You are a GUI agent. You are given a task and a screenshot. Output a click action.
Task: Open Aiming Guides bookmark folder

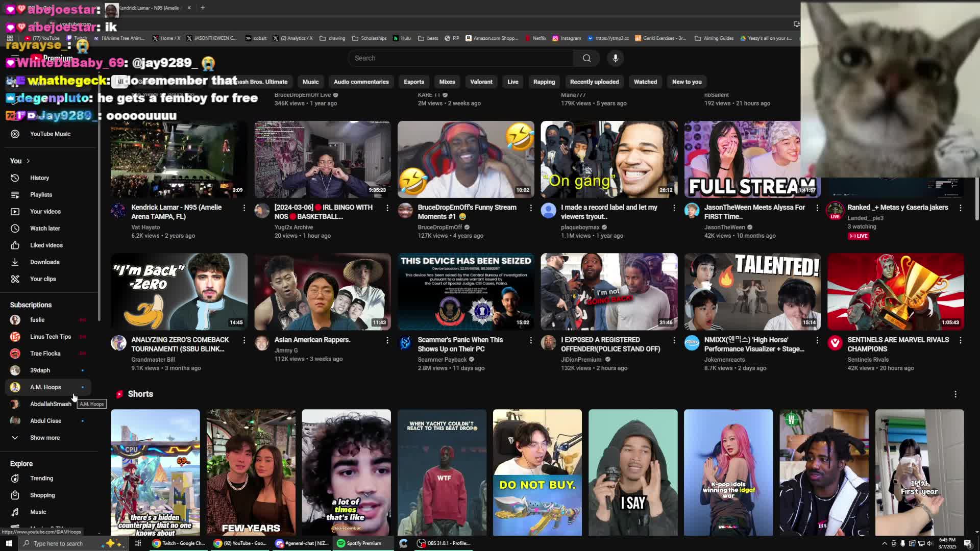[714, 38]
